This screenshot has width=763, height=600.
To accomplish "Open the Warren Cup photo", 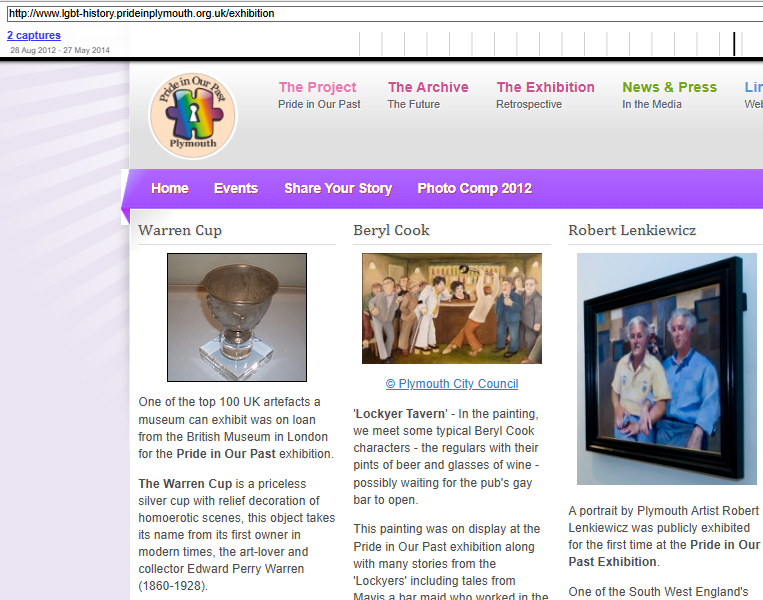I will pos(237,317).
